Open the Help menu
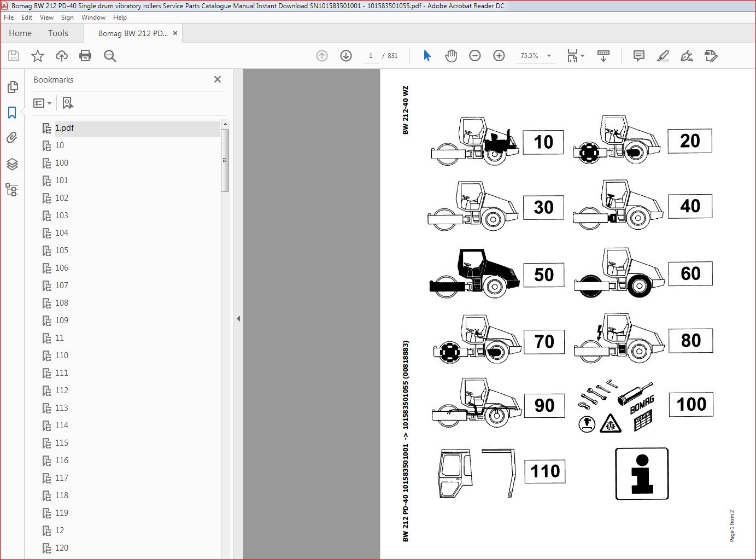The image size is (756, 560). click(x=120, y=17)
